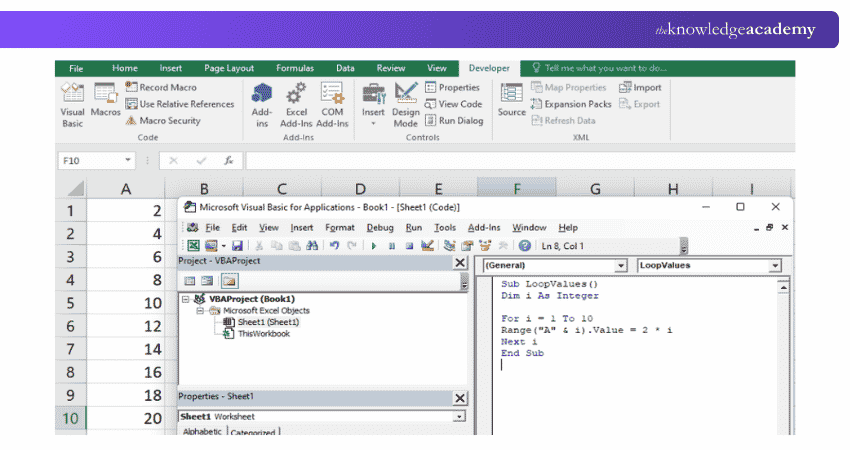Open Project Explorer from the VBA toolbar
This screenshot has height=450, width=850.
pos(449,246)
